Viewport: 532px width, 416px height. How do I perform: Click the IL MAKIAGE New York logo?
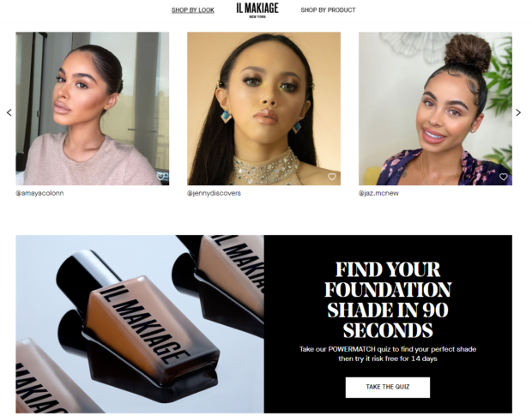[x=257, y=9]
